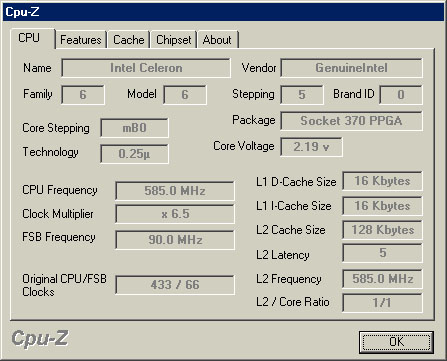Click the CPU Frequency field 585.0 MHz
Image resolution: width=447 pixels, height=361 pixels.
point(175,191)
